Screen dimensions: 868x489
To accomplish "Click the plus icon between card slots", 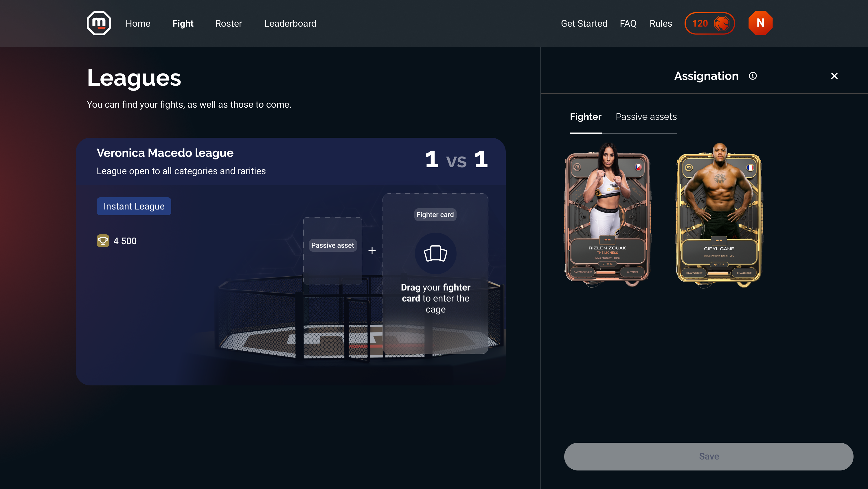I will click(372, 251).
